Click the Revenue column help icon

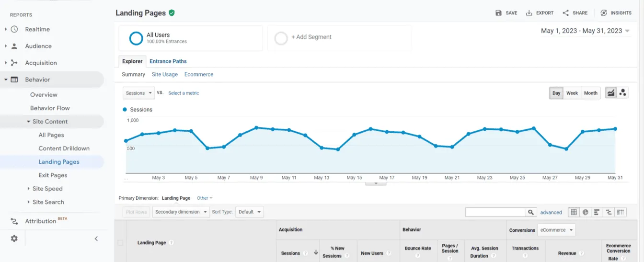581,253
